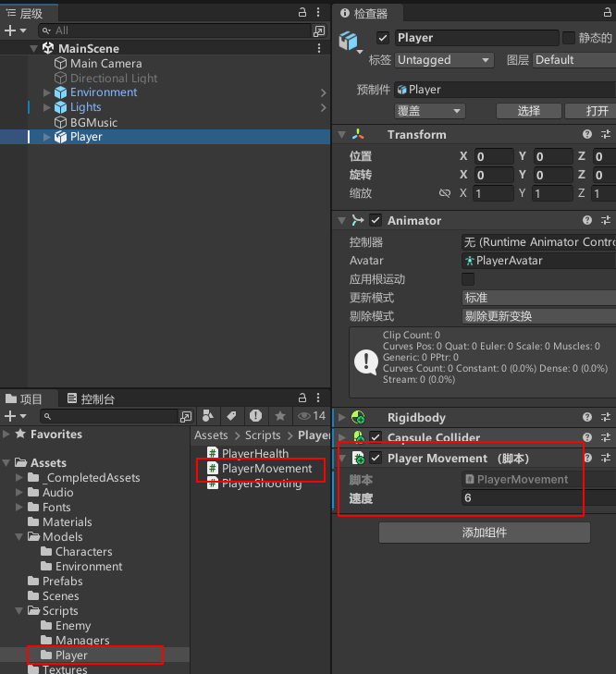Open Animator component preset settings icon
This screenshot has width=616, height=674.
point(606,221)
